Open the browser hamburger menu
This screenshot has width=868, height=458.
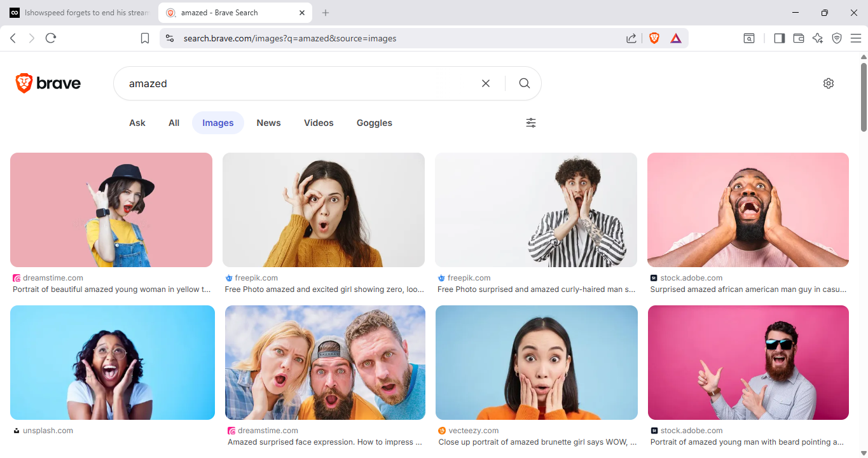(856, 38)
